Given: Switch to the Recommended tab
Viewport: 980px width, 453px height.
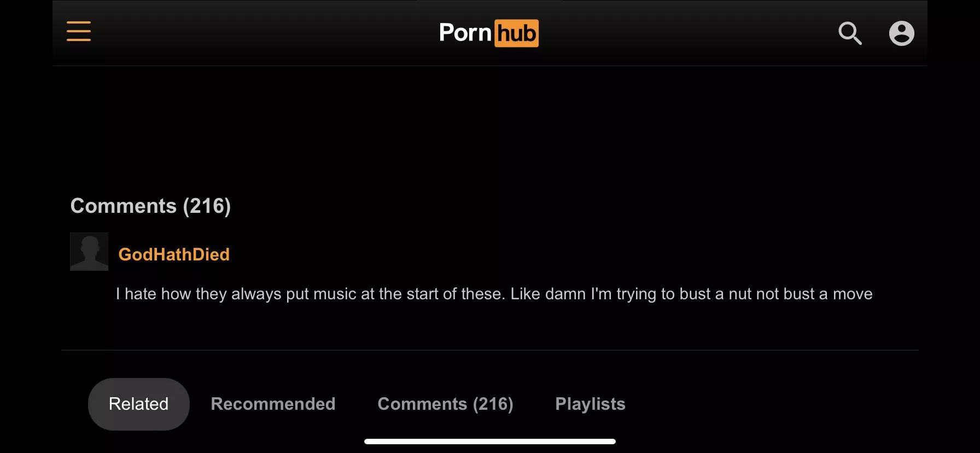Looking at the screenshot, I should pyautogui.click(x=273, y=404).
